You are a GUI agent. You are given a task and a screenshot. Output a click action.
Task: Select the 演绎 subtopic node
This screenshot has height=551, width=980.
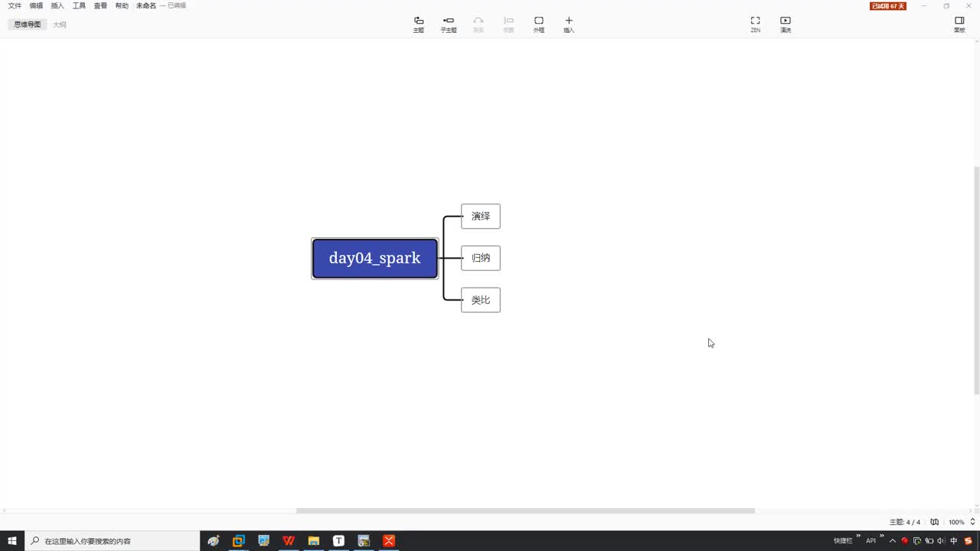click(x=481, y=217)
